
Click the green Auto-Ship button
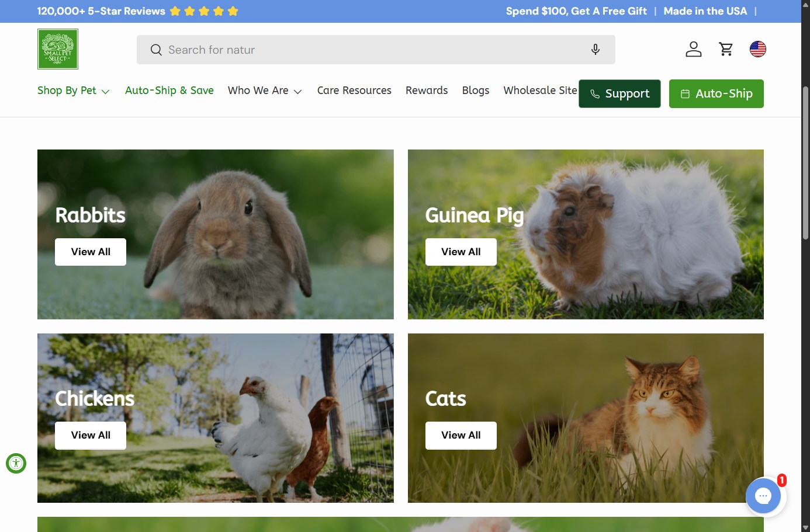[716, 94]
